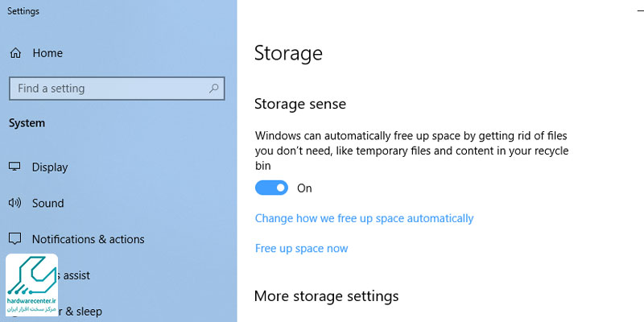Open the Focus assist sidebar entry
The image size is (644, 322).
[x=74, y=275]
